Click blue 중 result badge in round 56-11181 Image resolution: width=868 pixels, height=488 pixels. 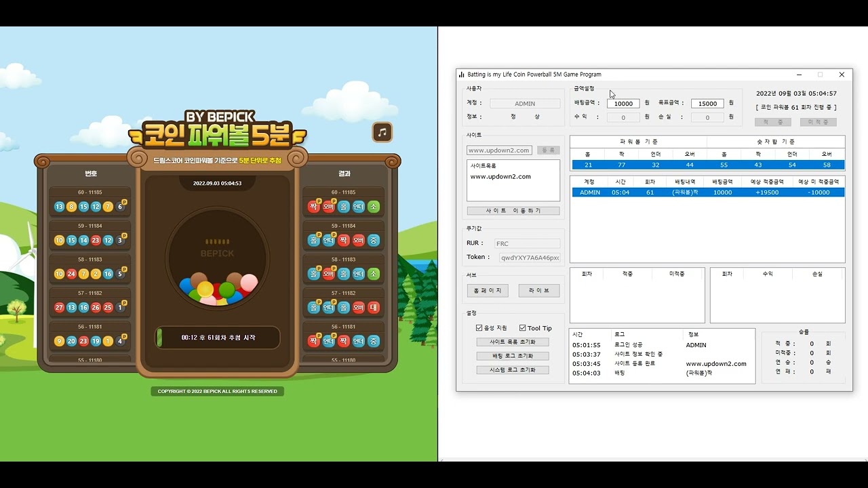374,341
